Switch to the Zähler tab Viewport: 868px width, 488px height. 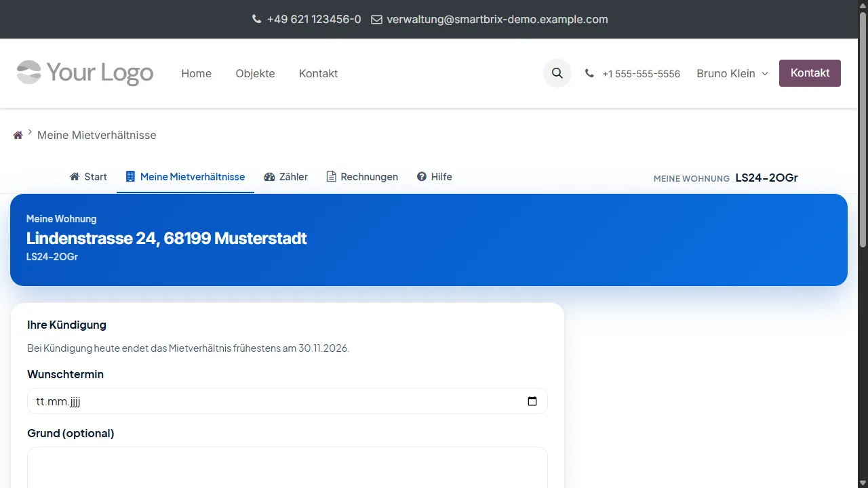point(285,177)
